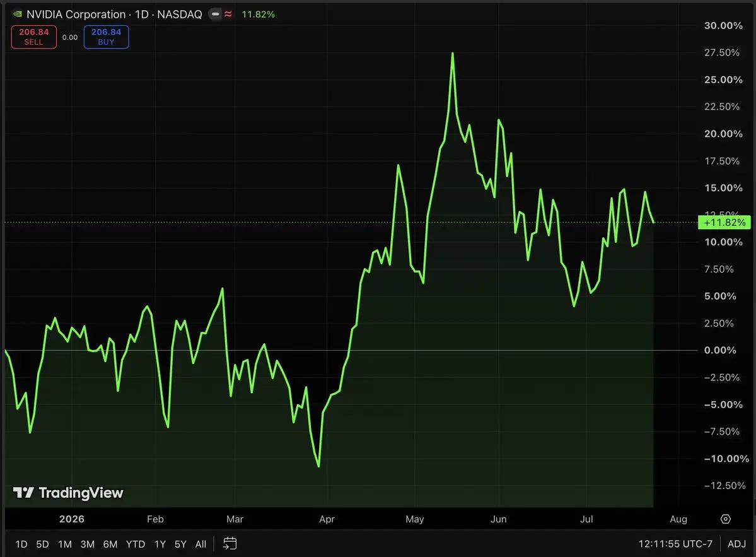The image size is (756, 557).
Task: Open the go-to-date calendar icon
Action: (x=230, y=544)
